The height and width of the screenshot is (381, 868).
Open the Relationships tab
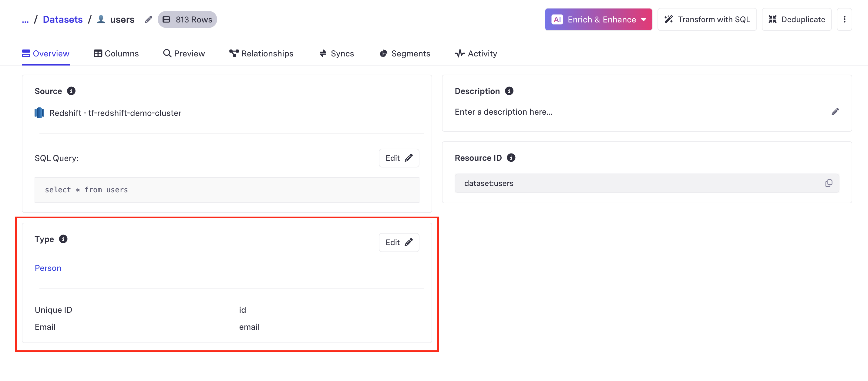click(x=261, y=54)
